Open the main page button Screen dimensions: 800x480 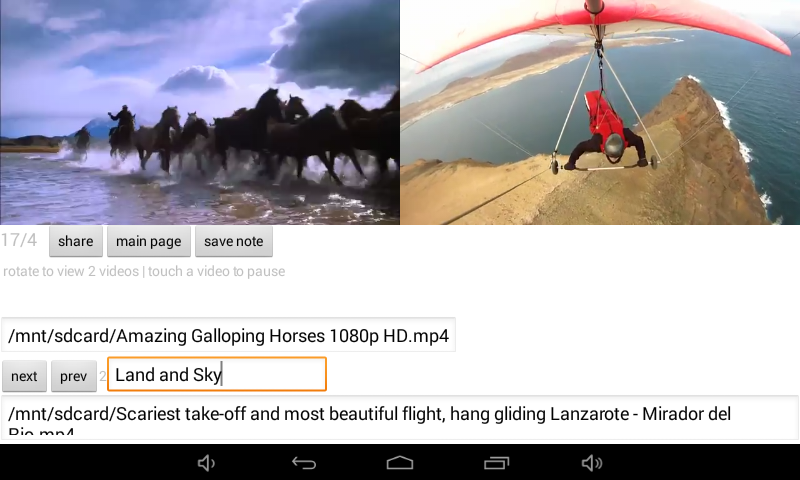[x=148, y=241]
